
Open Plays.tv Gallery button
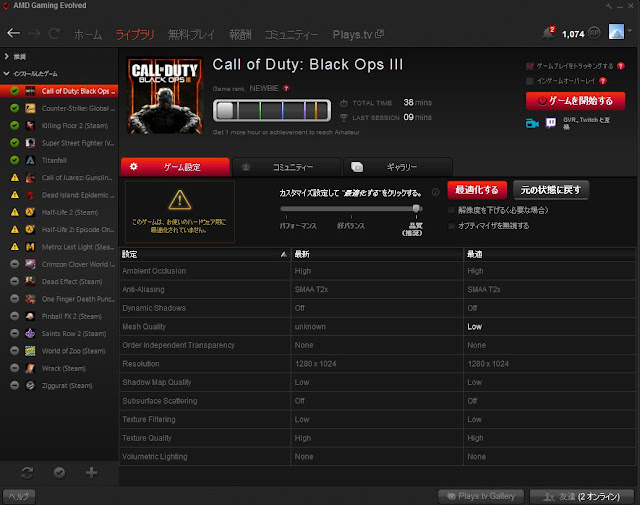click(x=481, y=496)
